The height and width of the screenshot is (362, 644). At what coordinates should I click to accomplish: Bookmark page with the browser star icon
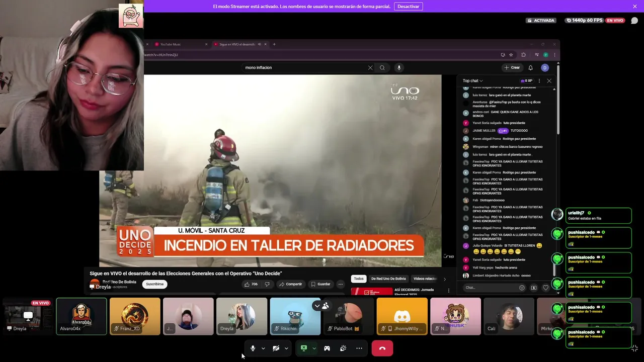[511, 55]
